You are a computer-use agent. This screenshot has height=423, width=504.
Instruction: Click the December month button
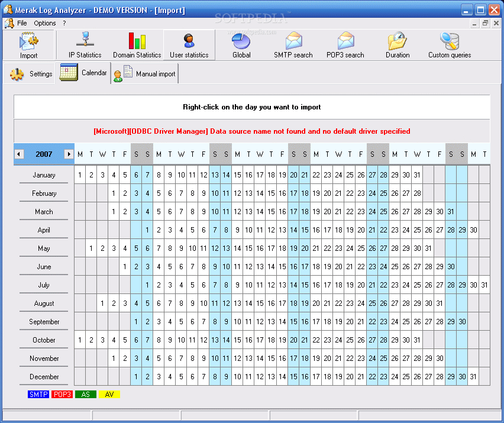point(44,377)
